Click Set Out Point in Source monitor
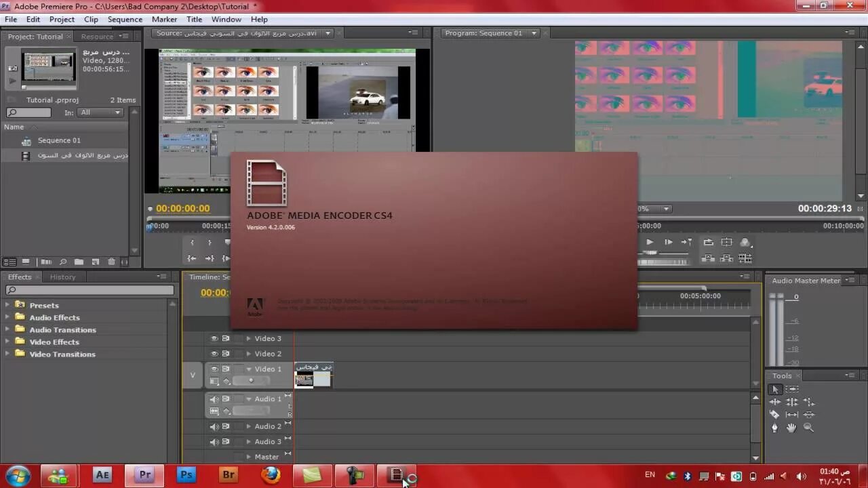 point(210,242)
